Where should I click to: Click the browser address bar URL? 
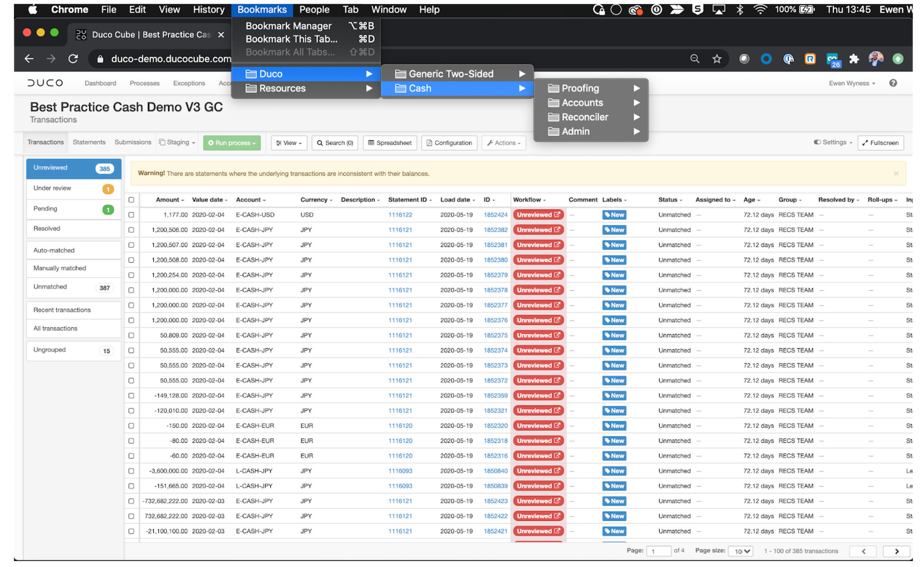click(171, 59)
